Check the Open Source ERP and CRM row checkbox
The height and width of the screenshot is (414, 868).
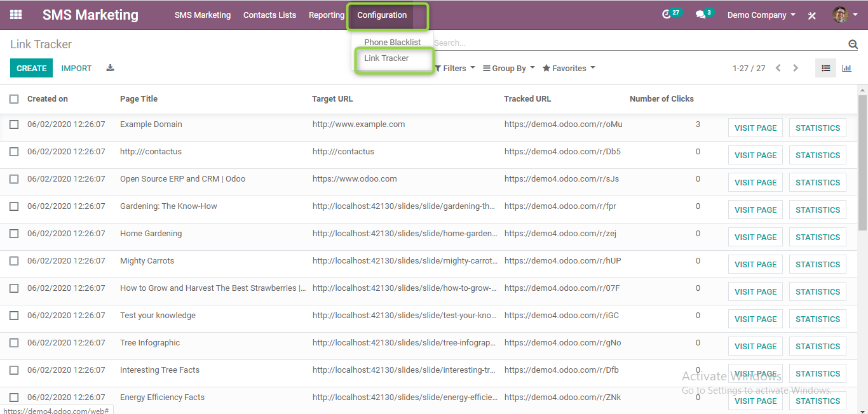coord(14,179)
